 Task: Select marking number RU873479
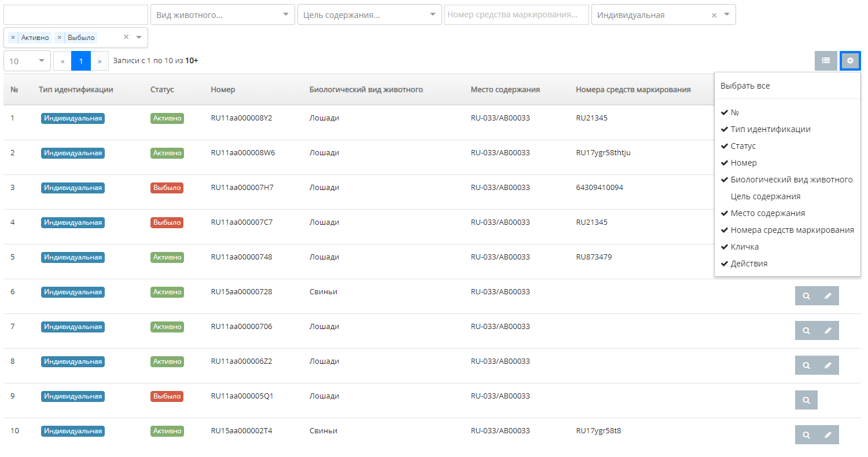tap(594, 257)
